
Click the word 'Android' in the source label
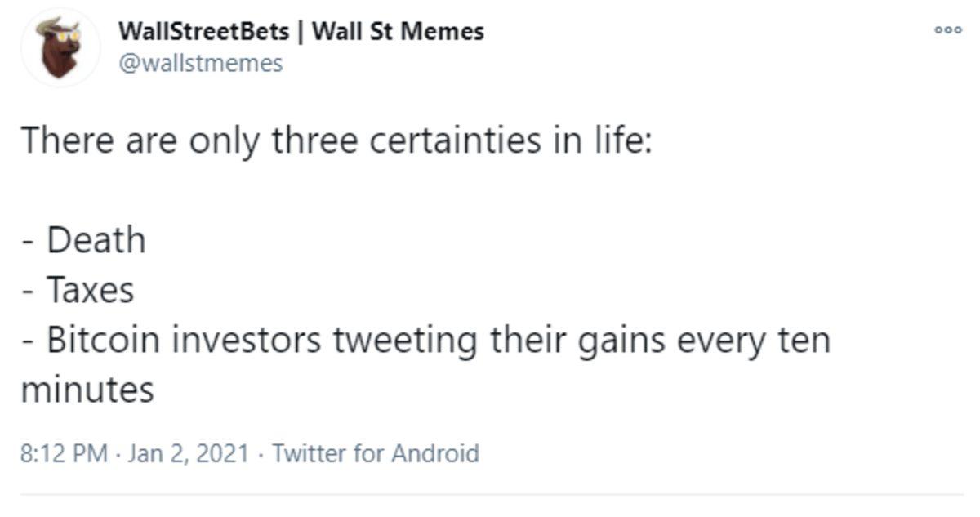coord(435,452)
